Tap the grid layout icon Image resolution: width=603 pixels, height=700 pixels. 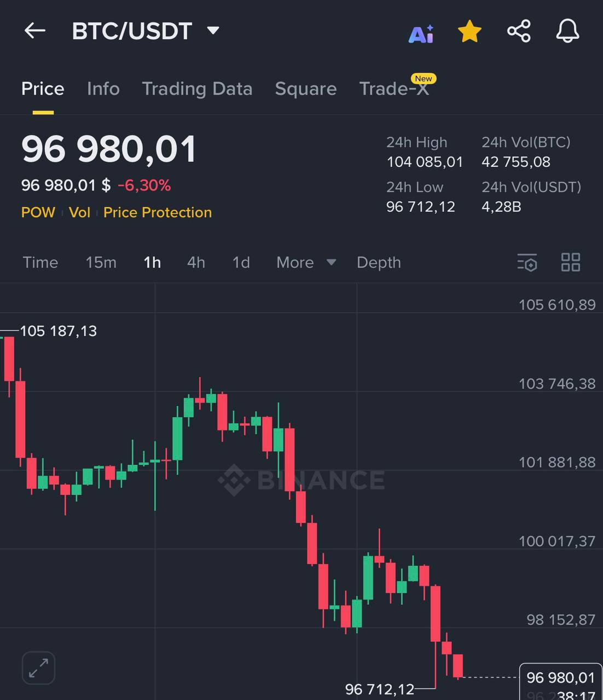[x=571, y=262]
